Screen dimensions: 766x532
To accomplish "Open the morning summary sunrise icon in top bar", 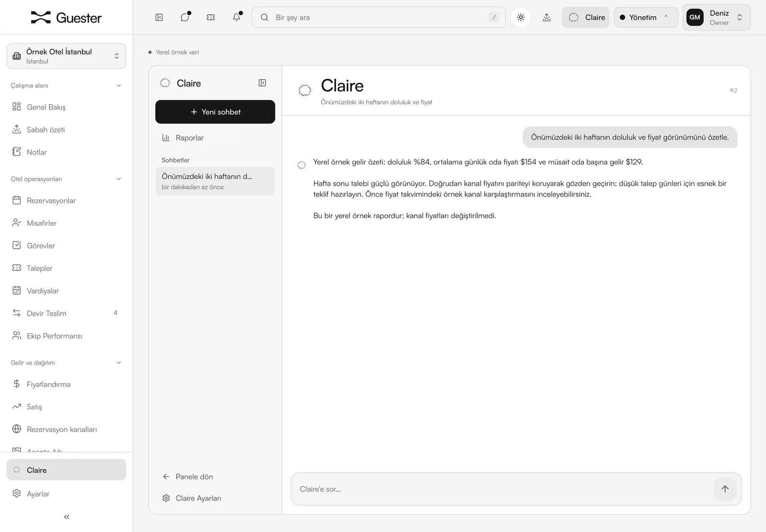I will [547, 17].
